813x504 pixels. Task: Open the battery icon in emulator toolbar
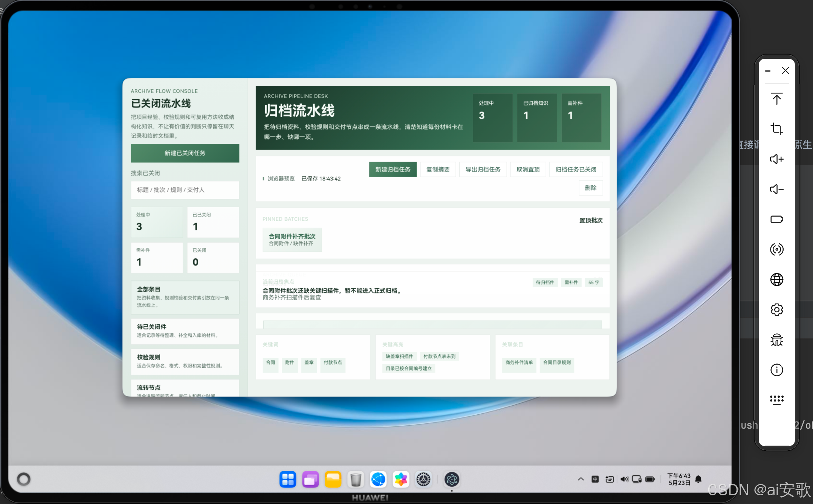(x=776, y=219)
